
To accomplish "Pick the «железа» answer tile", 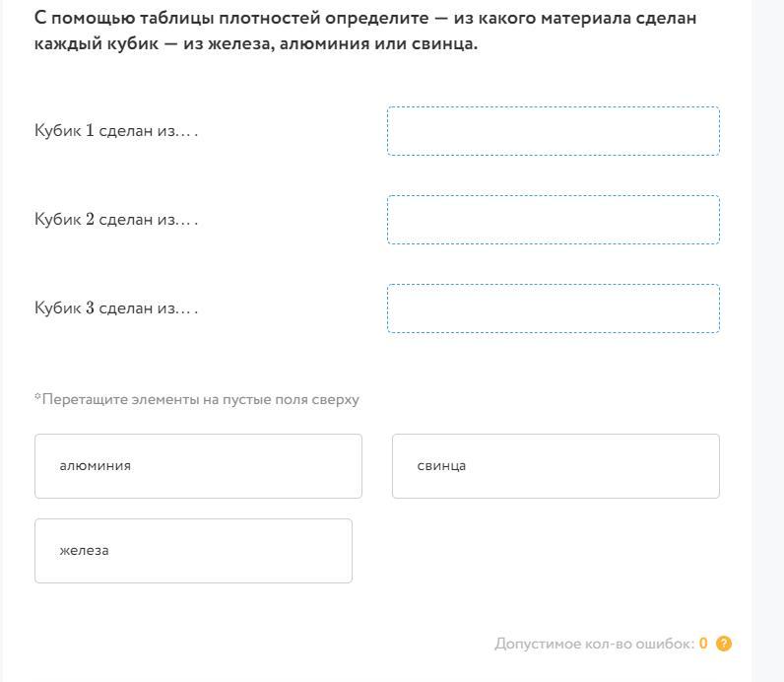I will (193, 551).
